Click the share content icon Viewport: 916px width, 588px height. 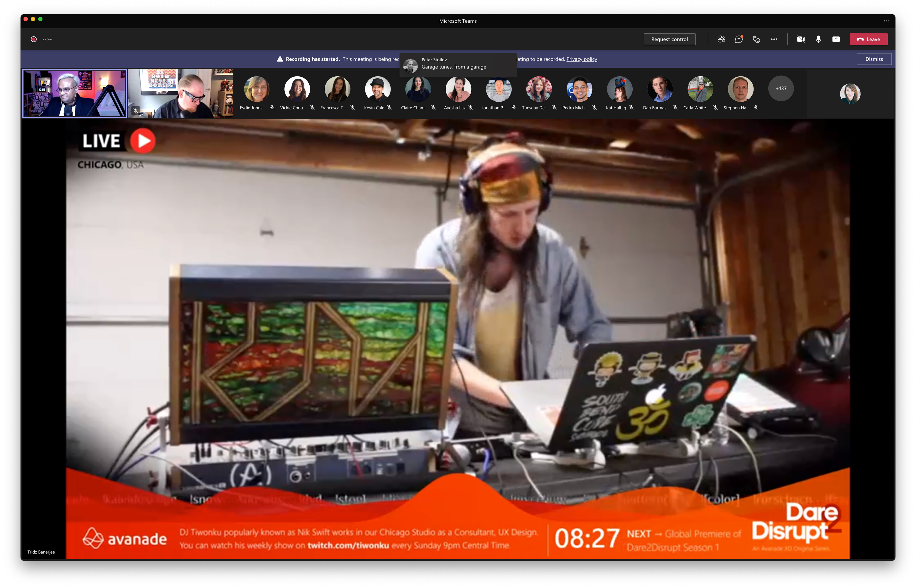click(x=836, y=39)
